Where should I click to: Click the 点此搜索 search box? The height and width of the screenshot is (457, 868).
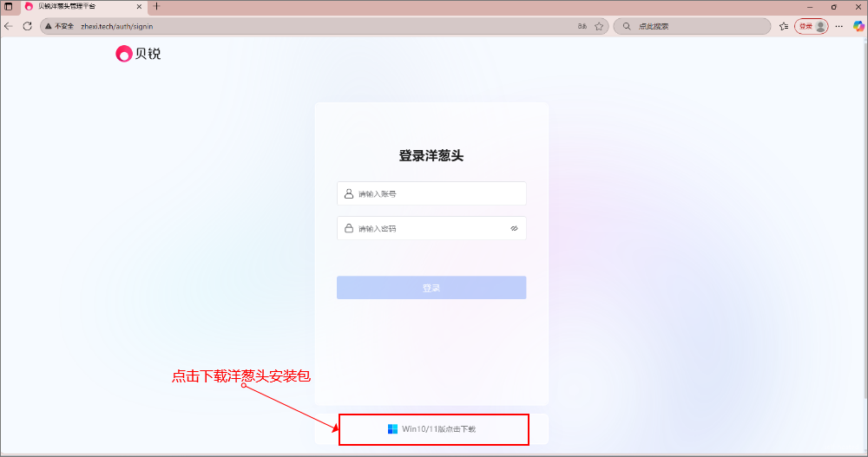pos(694,26)
